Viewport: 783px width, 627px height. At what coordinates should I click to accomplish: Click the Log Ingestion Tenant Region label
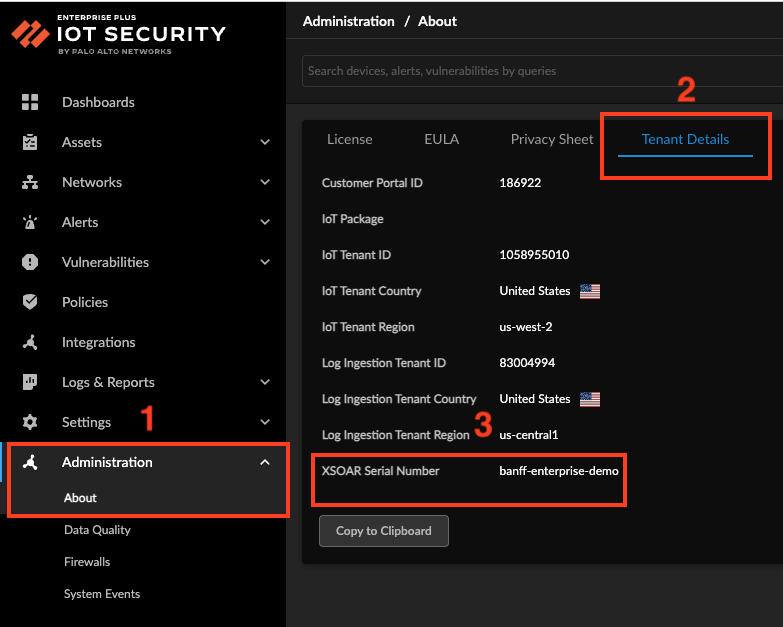click(395, 435)
